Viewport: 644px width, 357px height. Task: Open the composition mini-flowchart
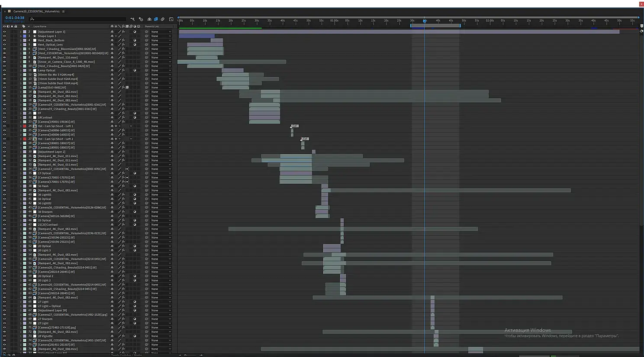click(132, 19)
